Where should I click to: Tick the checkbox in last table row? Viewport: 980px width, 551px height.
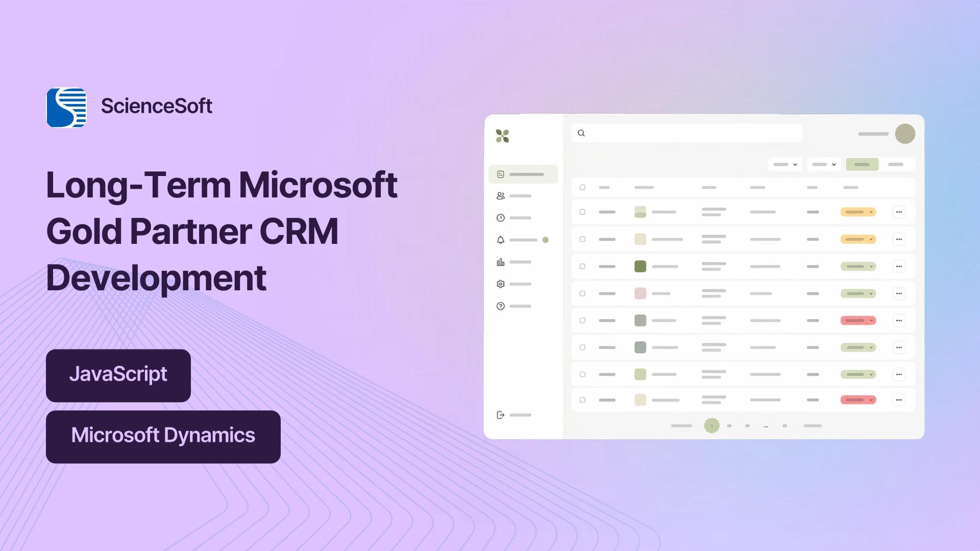[582, 400]
